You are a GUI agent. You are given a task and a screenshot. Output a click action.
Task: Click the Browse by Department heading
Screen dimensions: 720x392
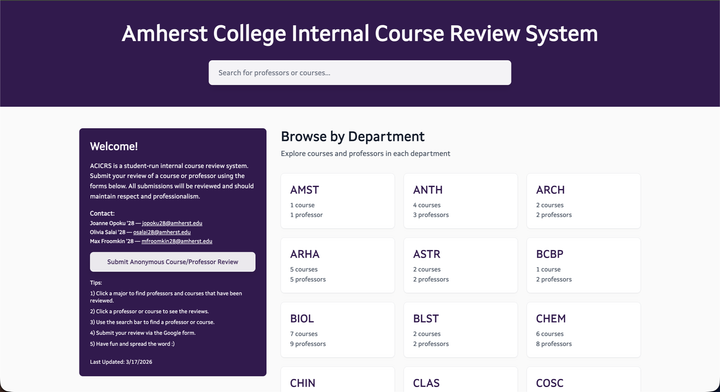(353, 136)
